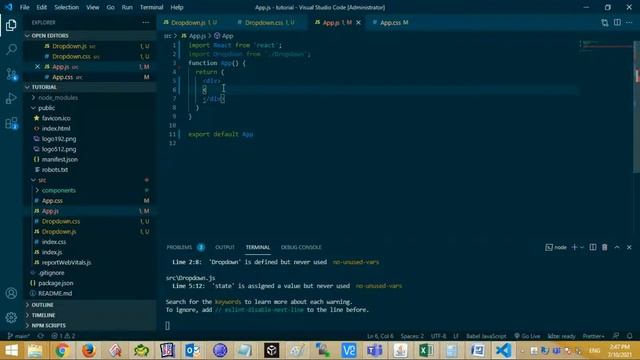Collapse the Open Editors section

(89, 36)
